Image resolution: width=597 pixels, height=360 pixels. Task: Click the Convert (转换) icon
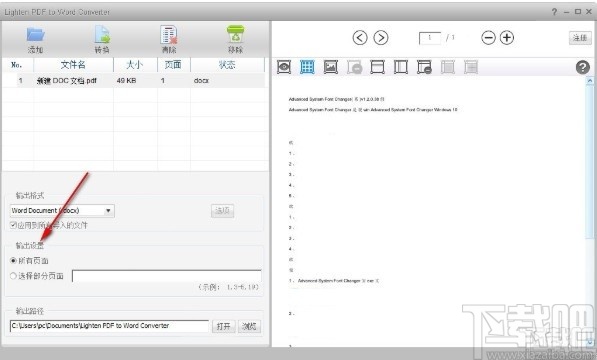tap(102, 34)
